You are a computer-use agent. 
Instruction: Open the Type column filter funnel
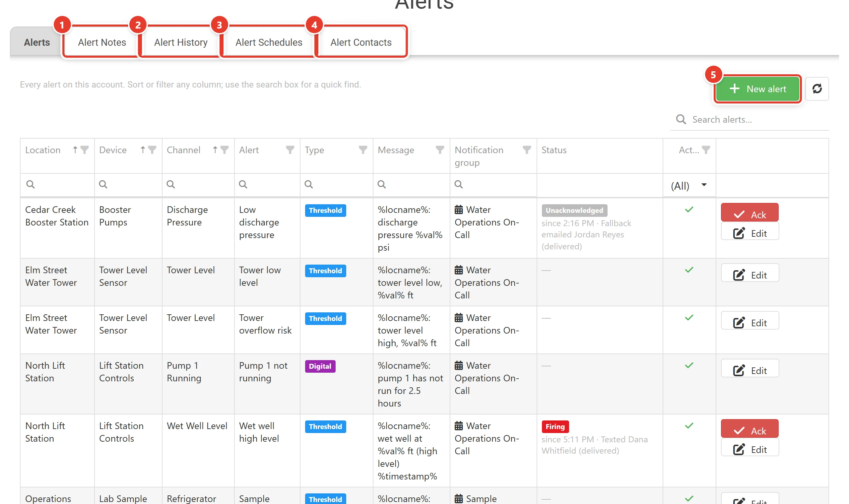click(x=363, y=150)
